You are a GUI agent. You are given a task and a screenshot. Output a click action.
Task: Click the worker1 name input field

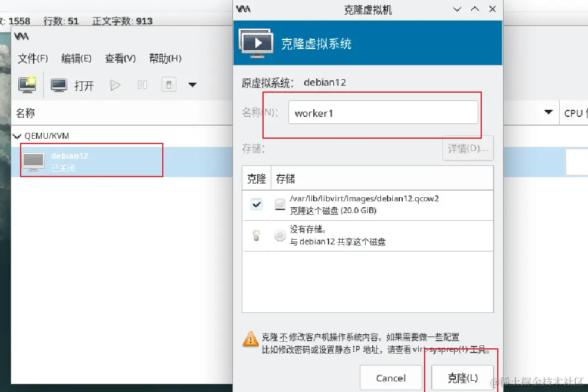(x=383, y=112)
